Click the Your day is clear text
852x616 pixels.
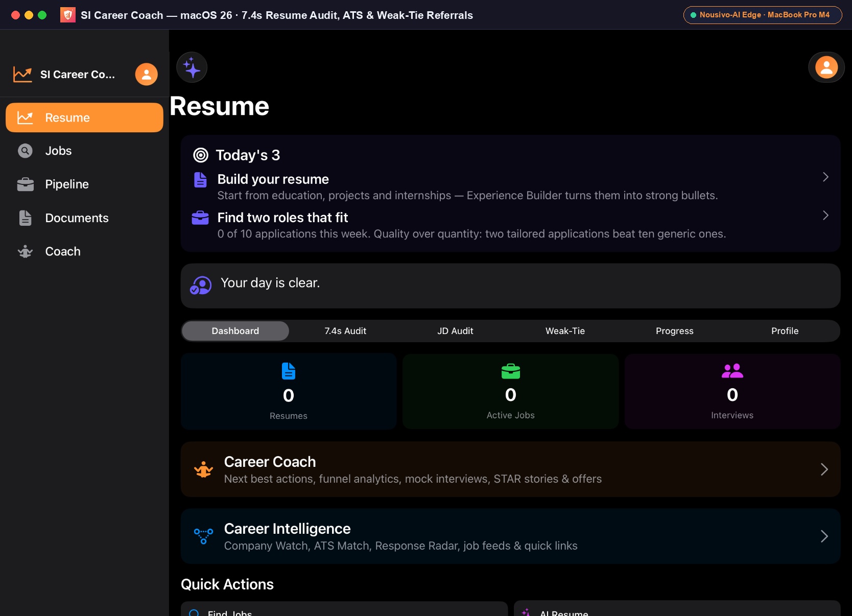point(270,283)
